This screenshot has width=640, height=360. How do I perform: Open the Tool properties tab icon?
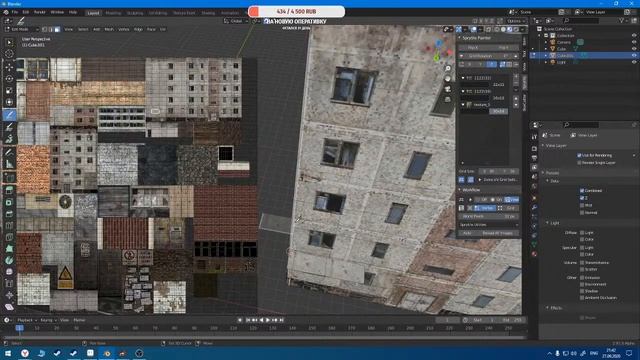click(x=534, y=138)
